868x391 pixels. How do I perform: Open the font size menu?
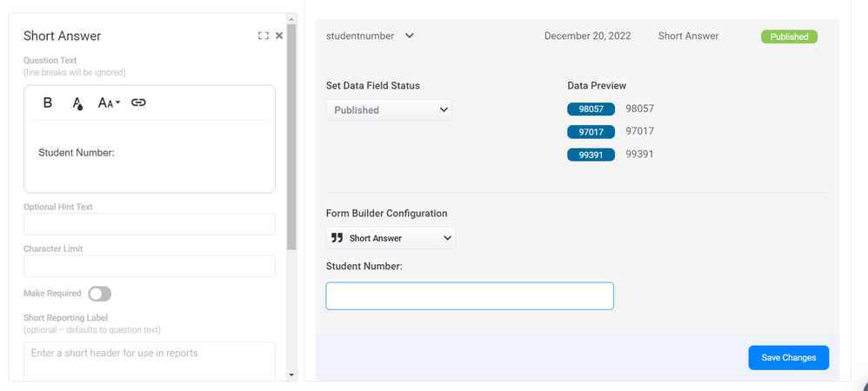(x=109, y=103)
